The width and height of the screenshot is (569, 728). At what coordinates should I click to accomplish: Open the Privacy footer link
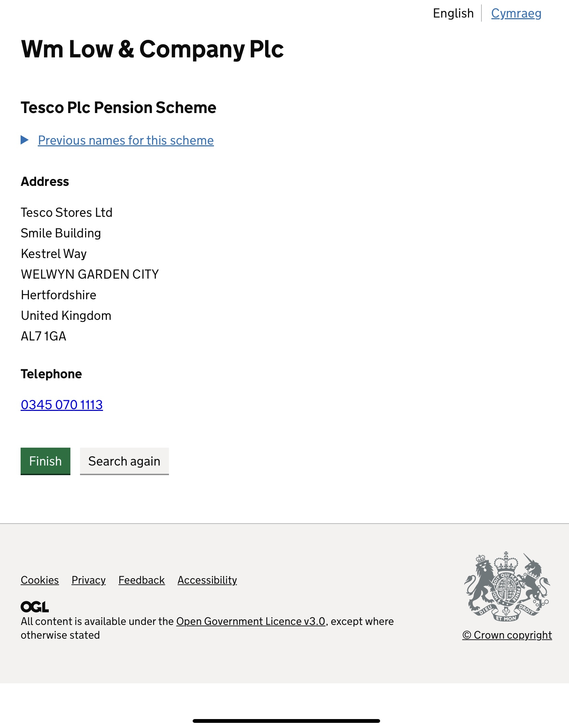[89, 580]
